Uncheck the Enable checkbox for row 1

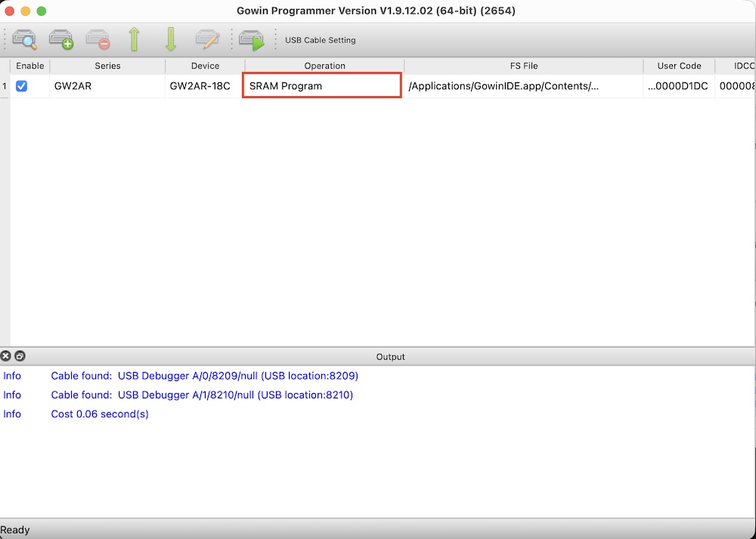point(22,86)
